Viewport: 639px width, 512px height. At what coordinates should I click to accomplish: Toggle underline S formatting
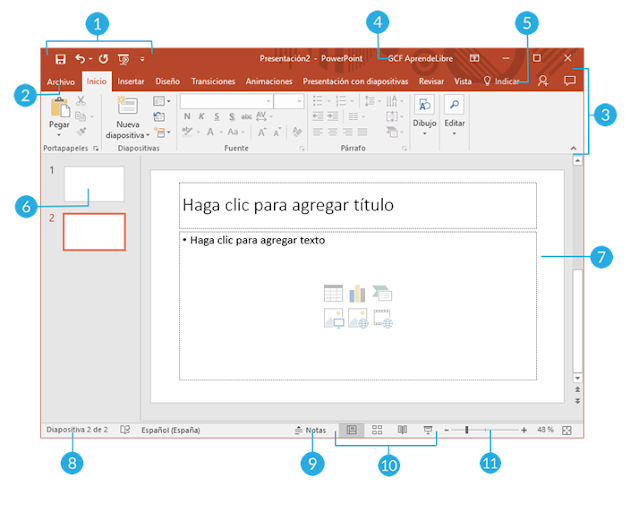click(217, 117)
